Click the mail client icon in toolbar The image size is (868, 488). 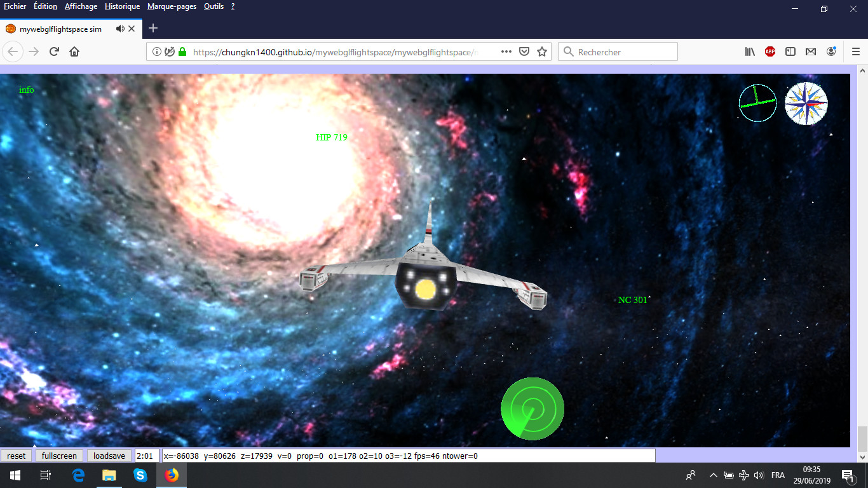click(810, 51)
